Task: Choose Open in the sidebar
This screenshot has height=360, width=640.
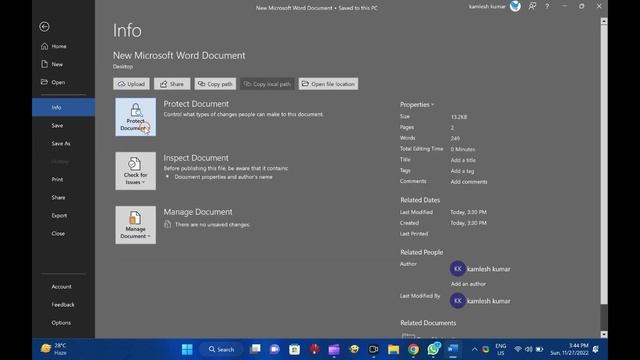Action: tap(63, 82)
